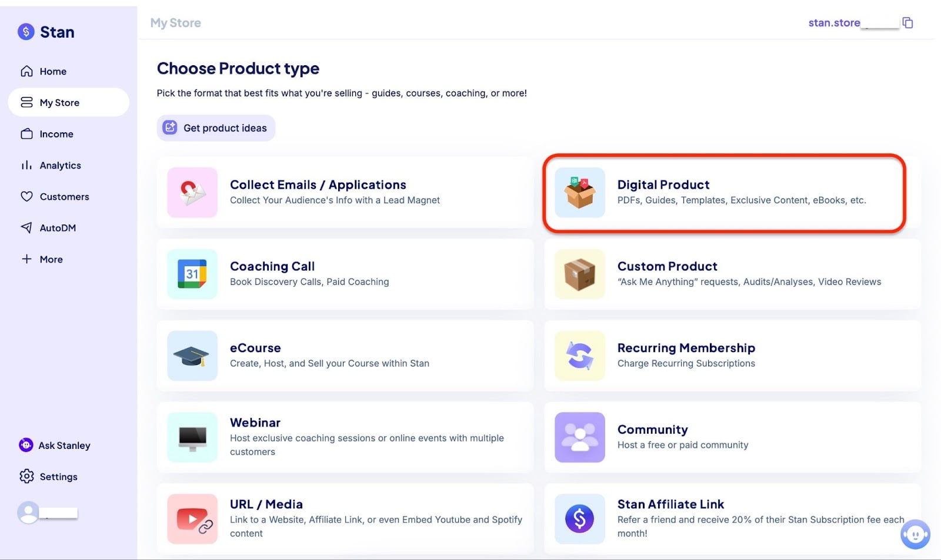This screenshot has width=941, height=560.
Task: Click the Digital Product box icon
Action: pos(580,193)
